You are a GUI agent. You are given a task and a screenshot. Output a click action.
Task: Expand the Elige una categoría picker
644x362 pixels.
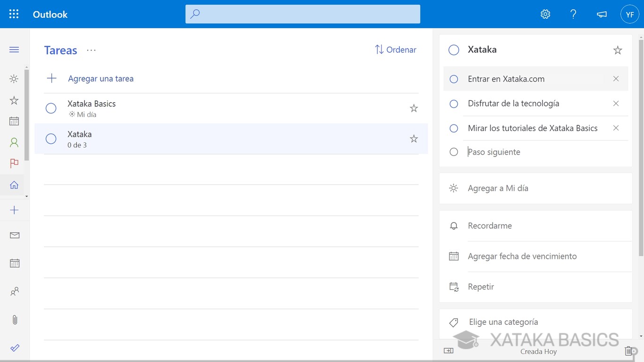[503, 322]
